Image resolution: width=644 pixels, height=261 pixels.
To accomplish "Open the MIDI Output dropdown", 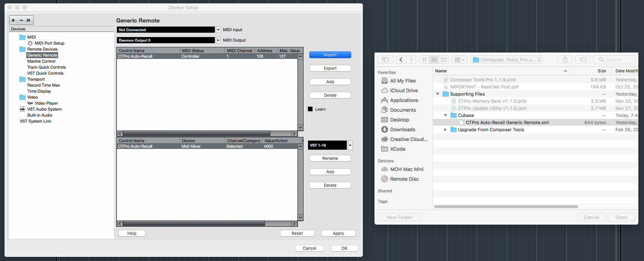I will tap(218, 40).
